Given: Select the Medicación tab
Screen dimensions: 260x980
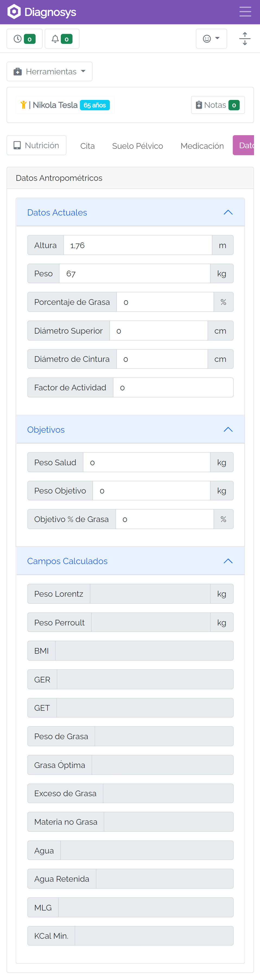Looking at the screenshot, I should point(202,146).
